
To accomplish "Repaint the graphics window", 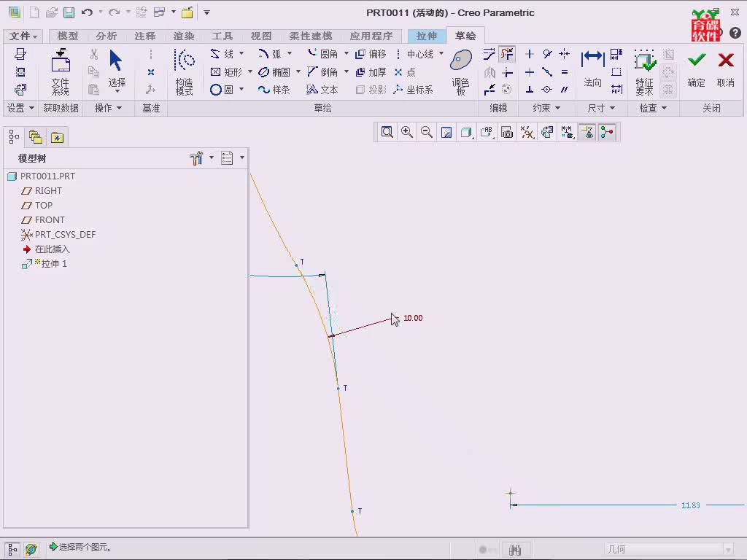I will coord(446,132).
